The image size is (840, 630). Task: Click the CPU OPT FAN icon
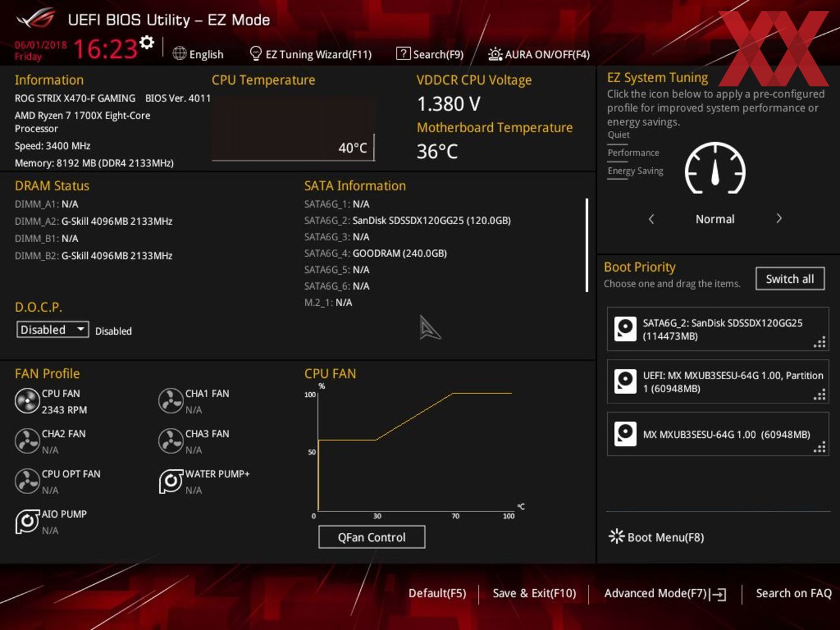point(27,482)
